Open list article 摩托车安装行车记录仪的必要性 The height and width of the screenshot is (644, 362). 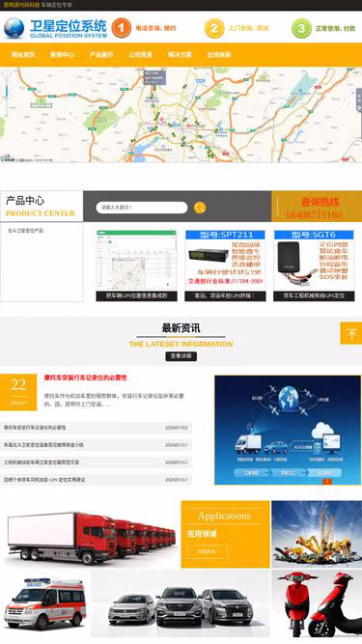[x=35, y=428]
